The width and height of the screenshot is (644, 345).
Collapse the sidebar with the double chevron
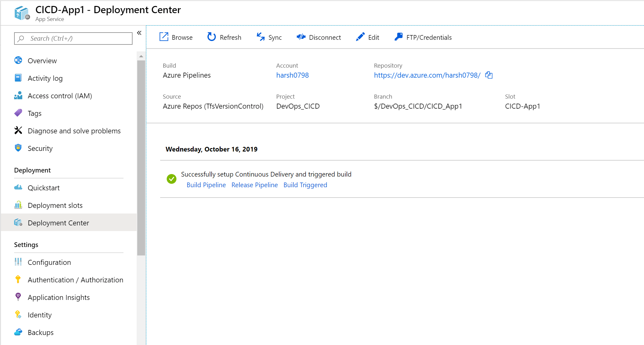tap(139, 33)
